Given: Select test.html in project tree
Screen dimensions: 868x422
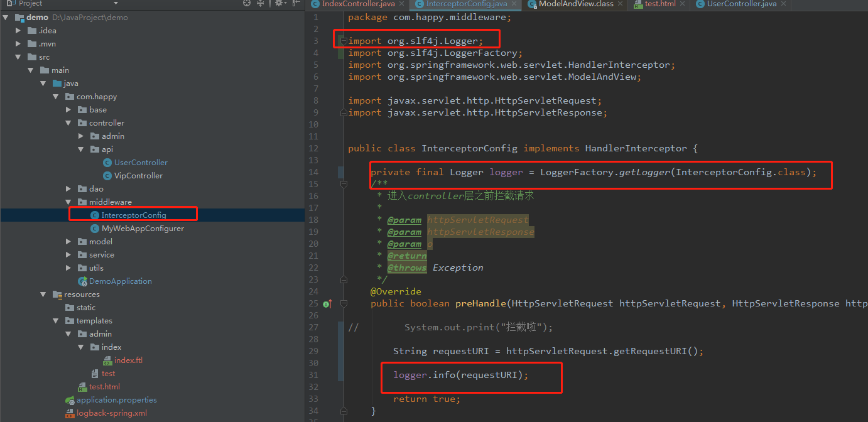Looking at the screenshot, I should pos(104,387).
